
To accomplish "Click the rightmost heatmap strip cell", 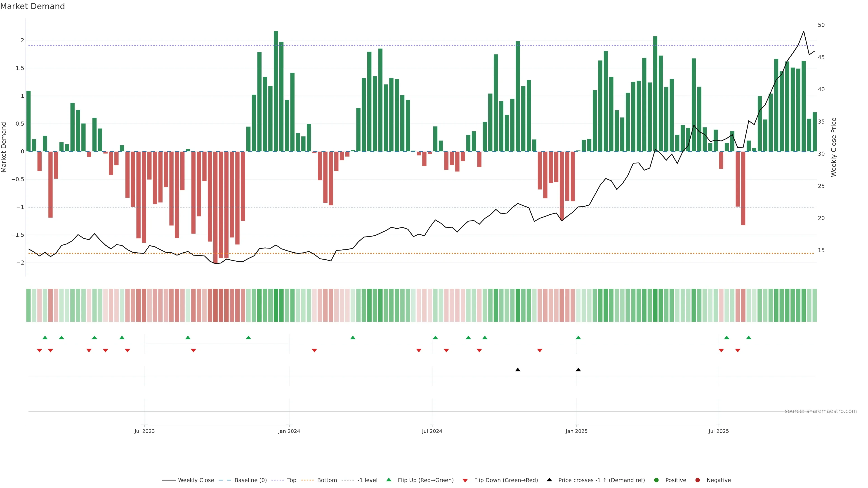I will pyautogui.click(x=814, y=305).
